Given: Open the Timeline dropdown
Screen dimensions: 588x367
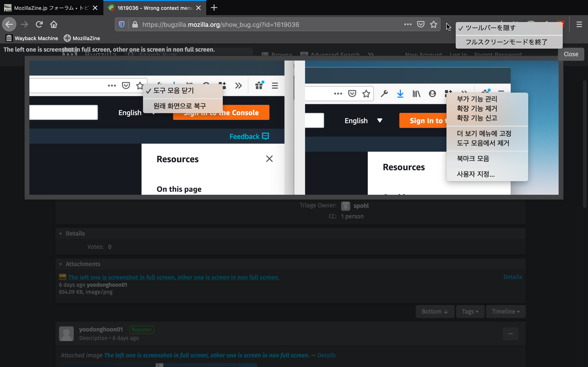Looking at the screenshot, I should 505,311.
